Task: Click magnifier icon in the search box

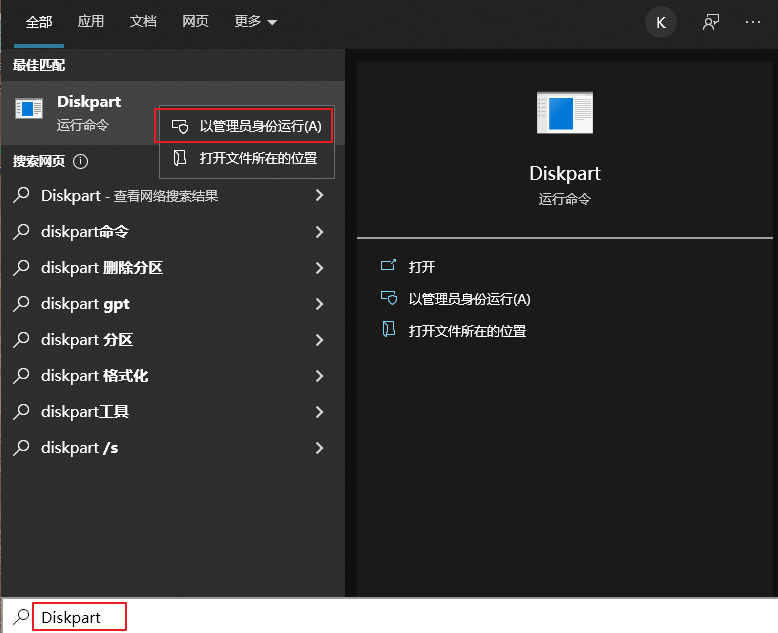Action: tap(21, 617)
